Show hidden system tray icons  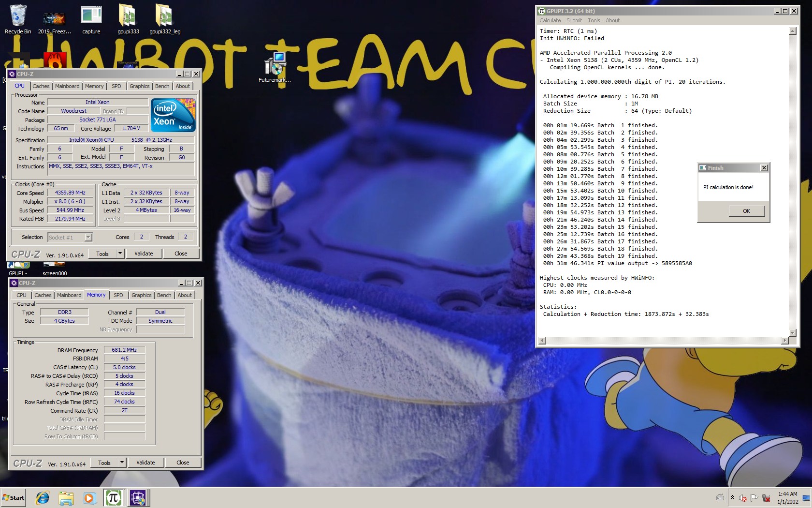coord(732,497)
